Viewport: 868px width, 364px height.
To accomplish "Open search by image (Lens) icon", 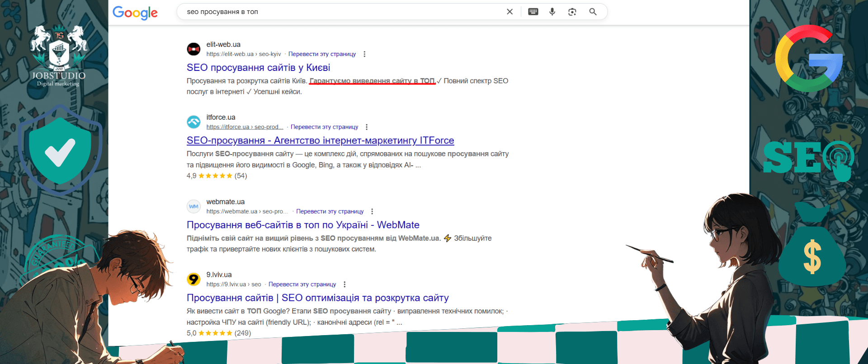I will click(x=572, y=12).
